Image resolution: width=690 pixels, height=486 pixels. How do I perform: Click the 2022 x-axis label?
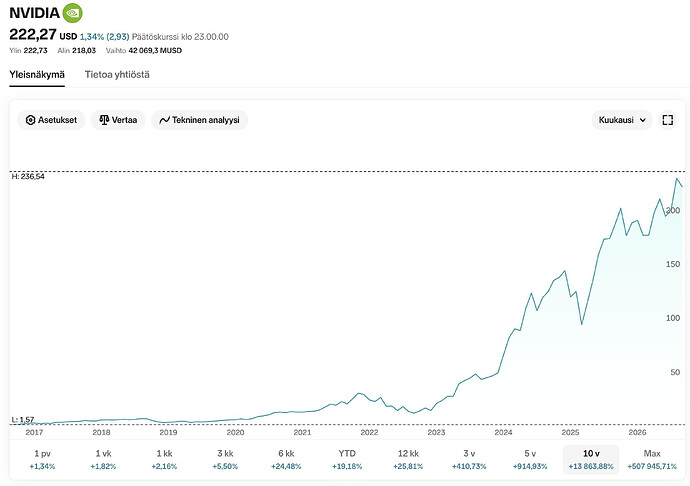[x=369, y=432]
